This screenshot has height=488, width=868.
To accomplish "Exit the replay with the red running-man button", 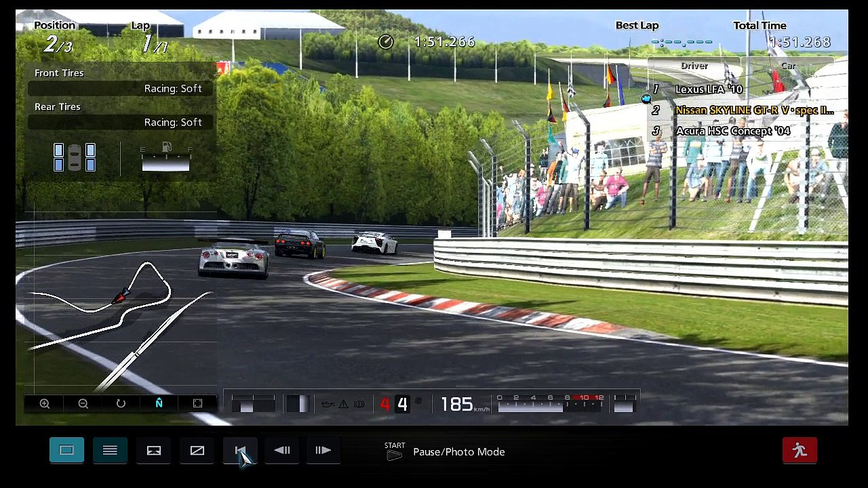I will click(x=800, y=450).
